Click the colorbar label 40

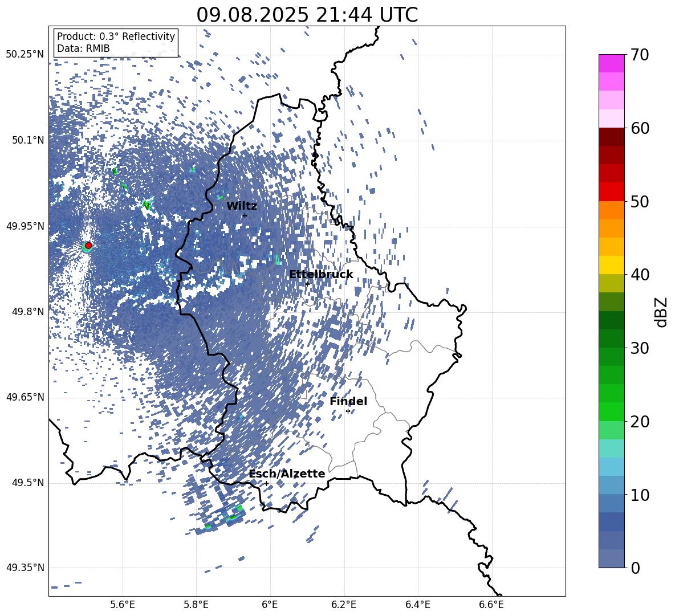click(x=640, y=275)
